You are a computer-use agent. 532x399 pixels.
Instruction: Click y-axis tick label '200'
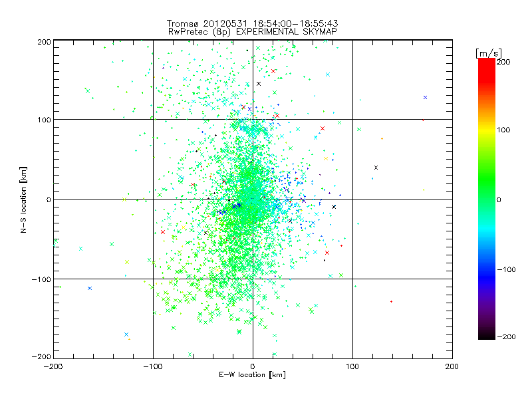pyautogui.click(x=44, y=42)
